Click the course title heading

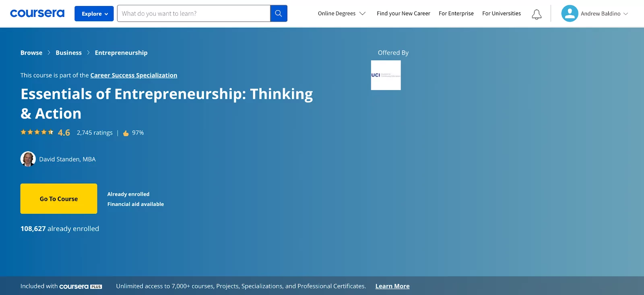point(167,104)
